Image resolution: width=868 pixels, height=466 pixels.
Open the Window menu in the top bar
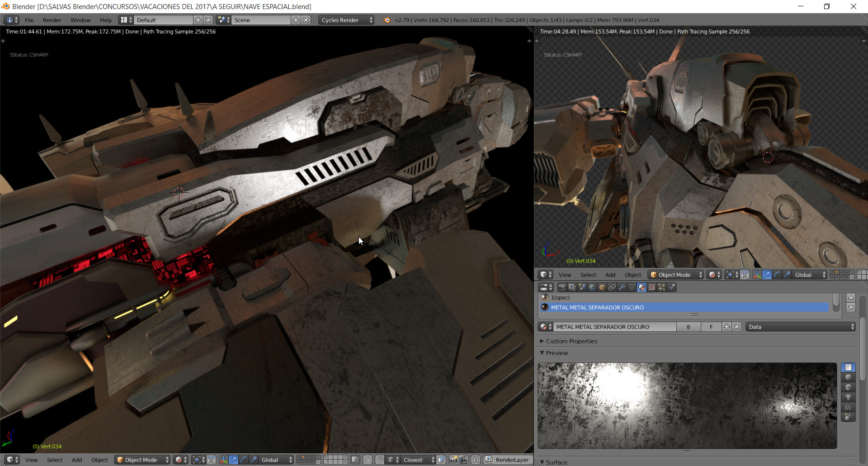coord(80,20)
